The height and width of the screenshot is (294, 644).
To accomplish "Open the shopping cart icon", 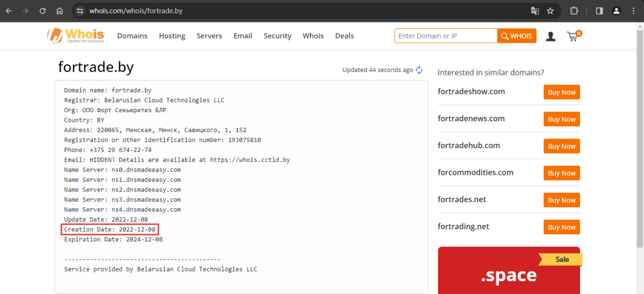I will point(573,36).
